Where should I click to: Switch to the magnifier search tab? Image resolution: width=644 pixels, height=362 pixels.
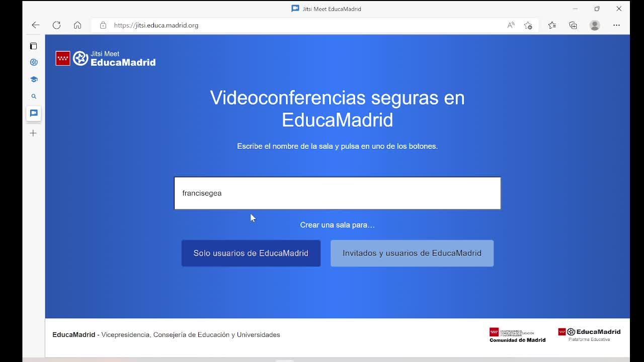pos(34,97)
